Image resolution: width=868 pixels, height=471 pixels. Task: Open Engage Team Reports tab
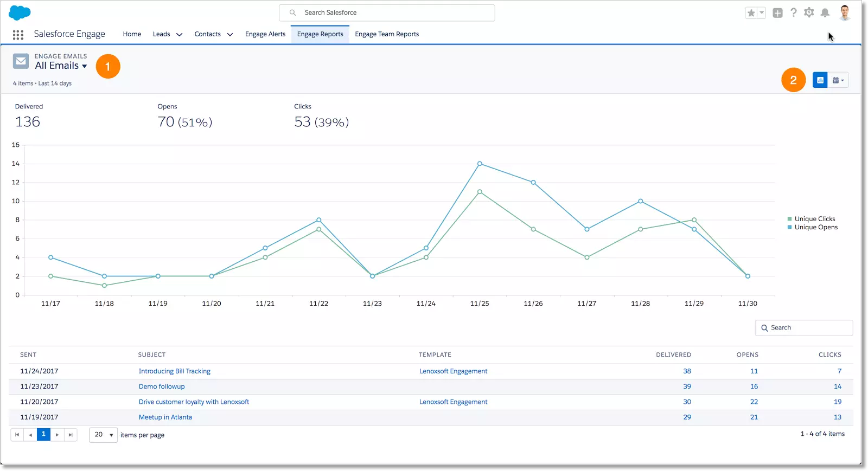click(387, 34)
